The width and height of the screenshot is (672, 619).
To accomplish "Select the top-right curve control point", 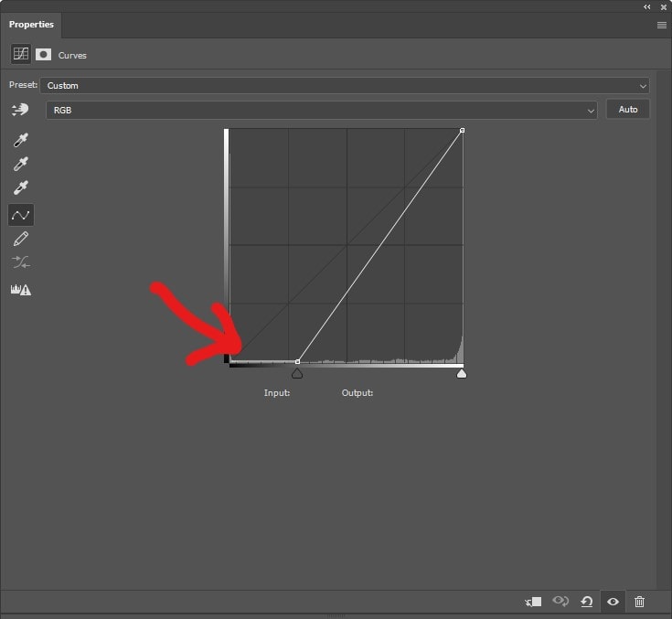I will [x=462, y=130].
